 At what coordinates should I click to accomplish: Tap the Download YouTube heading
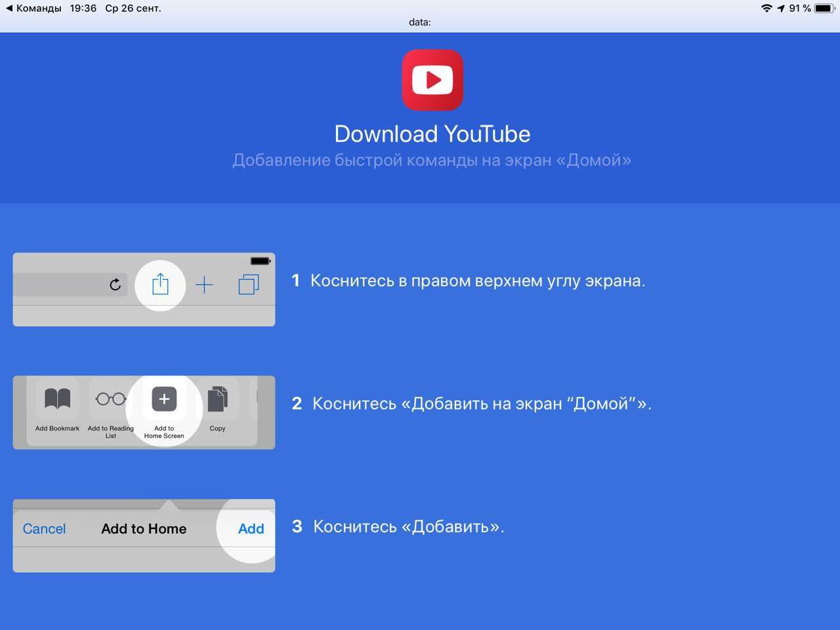click(432, 134)
